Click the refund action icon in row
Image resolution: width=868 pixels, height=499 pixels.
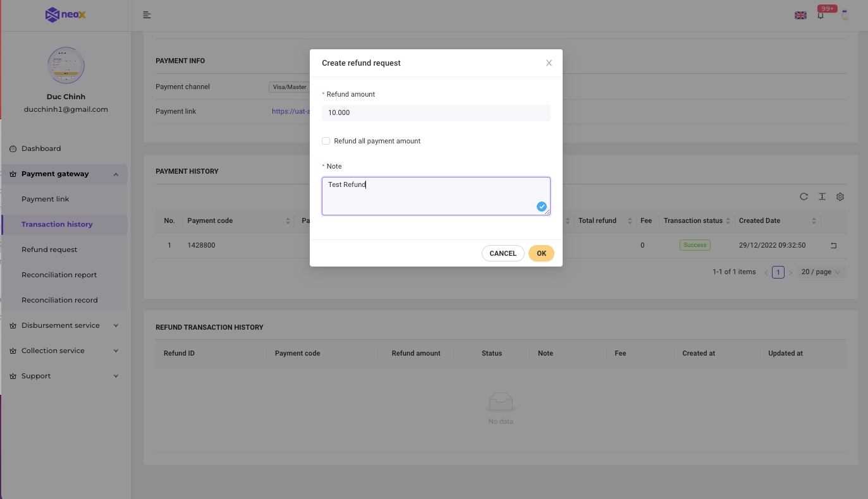coord(833,245)
